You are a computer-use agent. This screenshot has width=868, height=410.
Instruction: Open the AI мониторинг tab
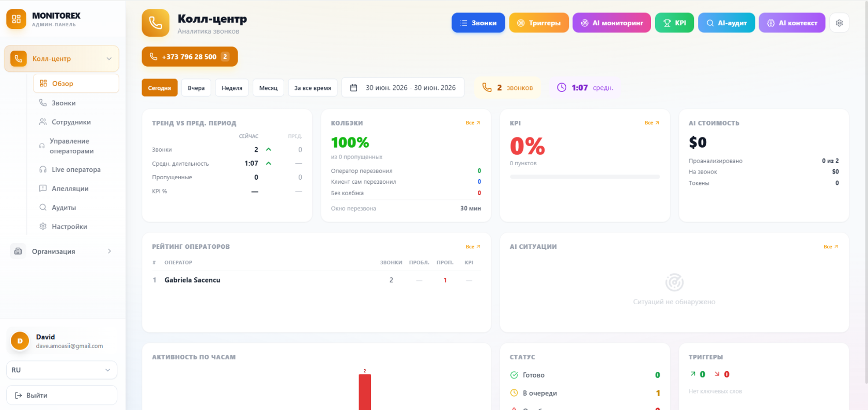[x=612, y=23]
